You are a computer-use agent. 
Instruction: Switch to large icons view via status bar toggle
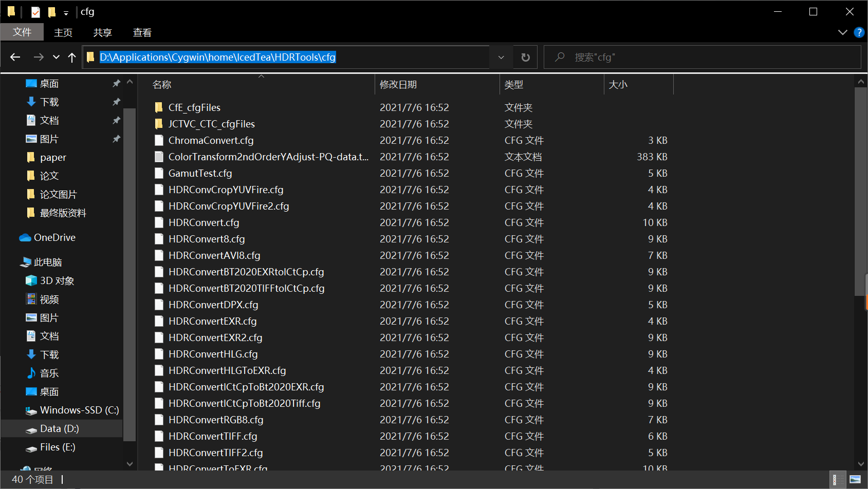click(x=855, y=479)
